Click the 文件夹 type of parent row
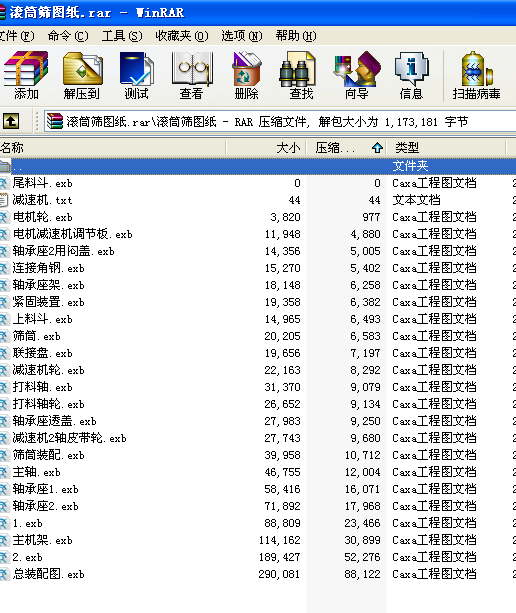516x613 pixels. [x=410, y=166]
